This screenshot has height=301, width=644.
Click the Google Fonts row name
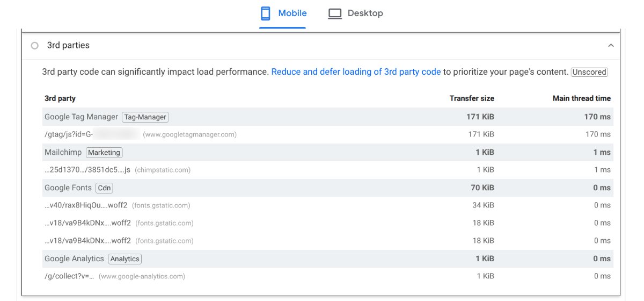pyautogui.click(x=68, y=188)
